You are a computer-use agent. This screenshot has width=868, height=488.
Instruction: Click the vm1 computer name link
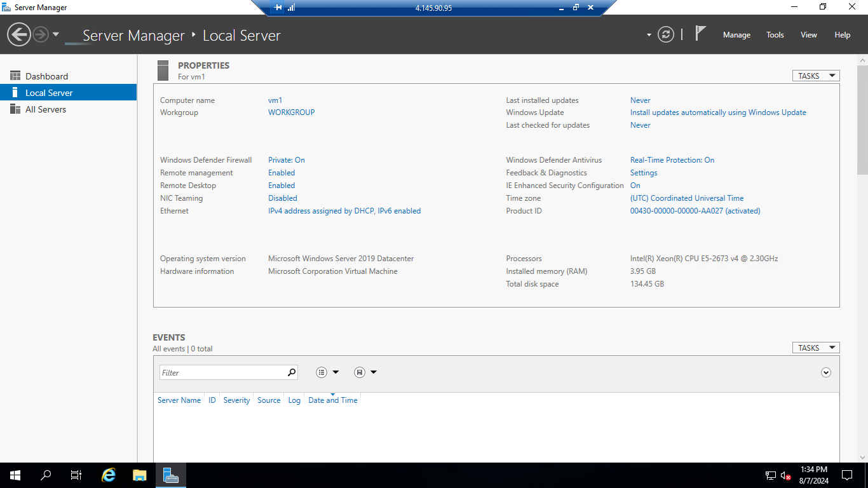275,100
